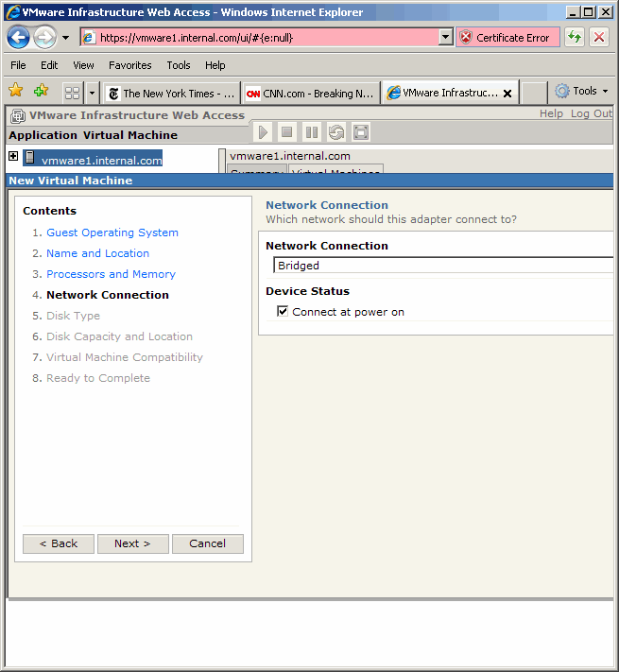Click the Stop virtual machine icon
This screenshot has width=619, height=672.
click(287, 132)
